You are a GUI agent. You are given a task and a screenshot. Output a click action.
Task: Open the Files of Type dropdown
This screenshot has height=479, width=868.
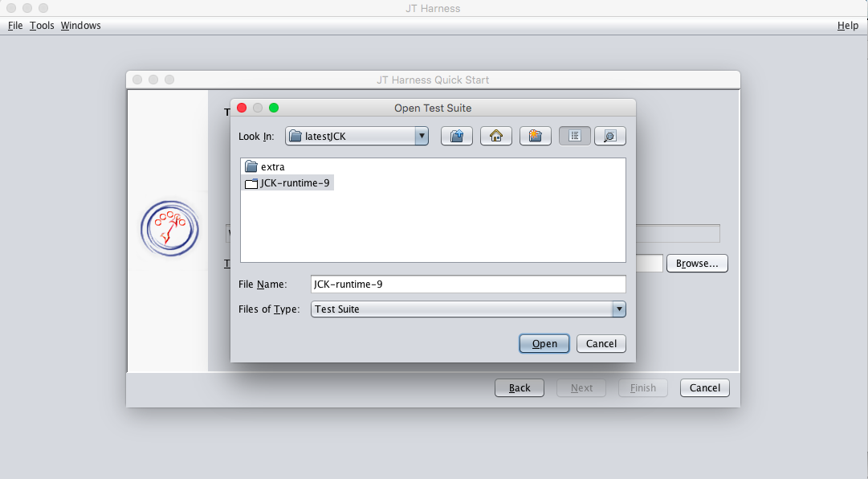[618, 309]
